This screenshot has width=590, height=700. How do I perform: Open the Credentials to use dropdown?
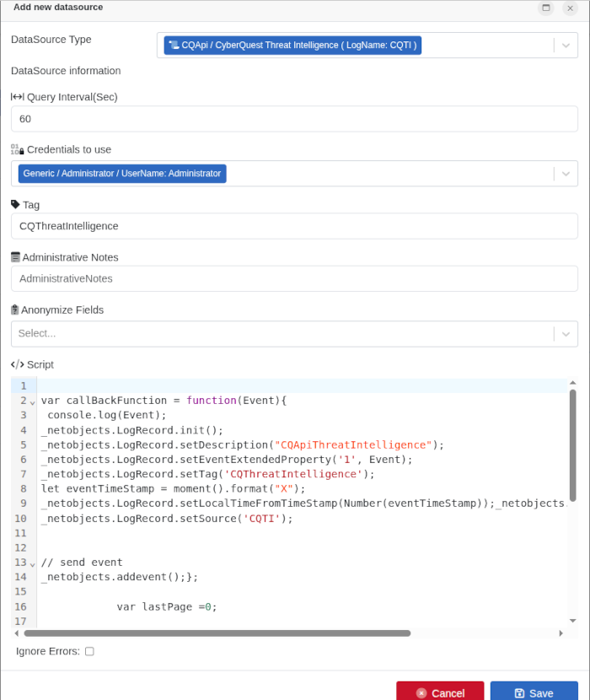(566, 173)
